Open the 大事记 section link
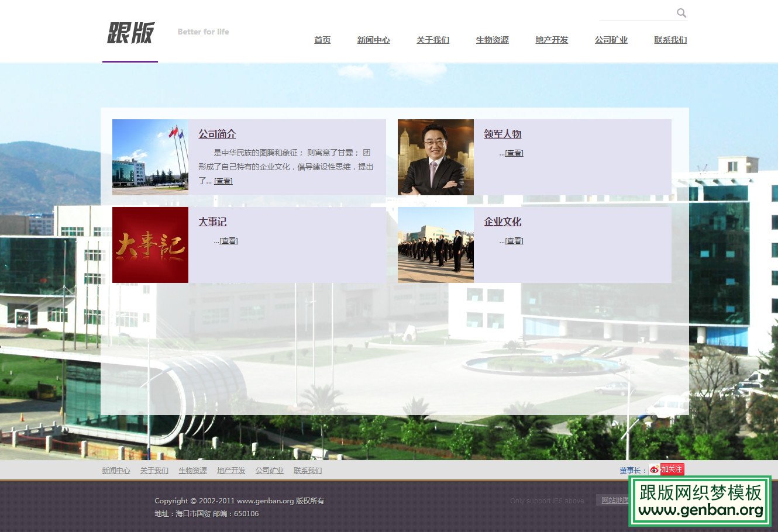The height and width of the screenshot is (532, 778). click(x=212, y=222)
